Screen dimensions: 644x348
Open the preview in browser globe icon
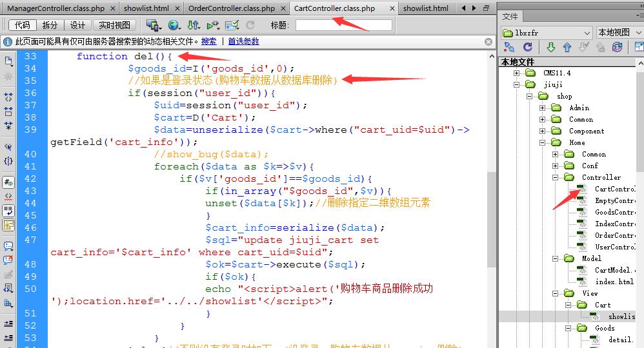(174, 25)
